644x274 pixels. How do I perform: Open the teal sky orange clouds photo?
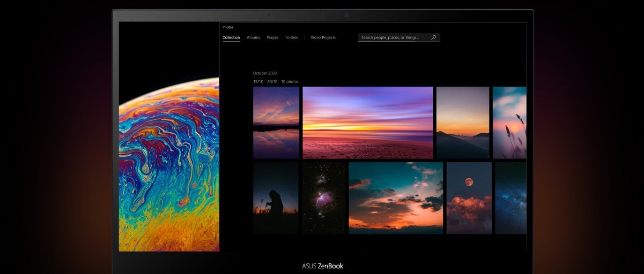(396, 198)
